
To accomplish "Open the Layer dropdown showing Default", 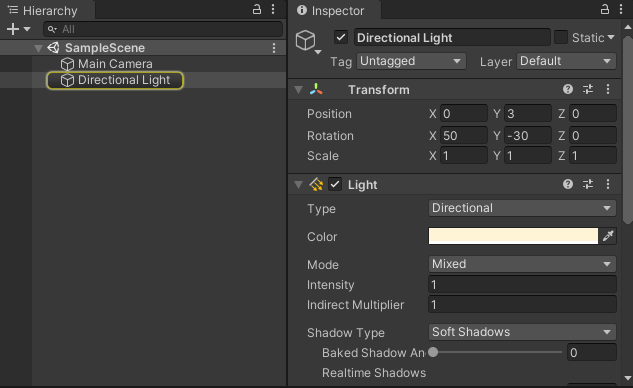I will point(566,61).
